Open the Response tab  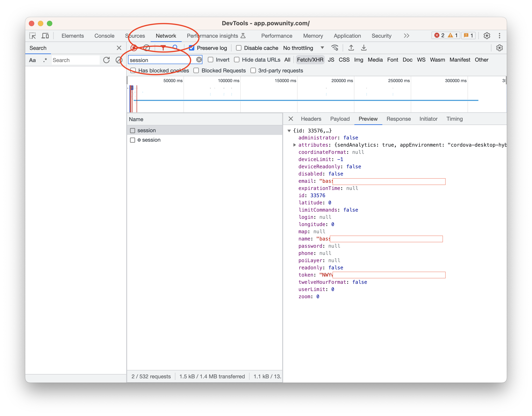399,119
